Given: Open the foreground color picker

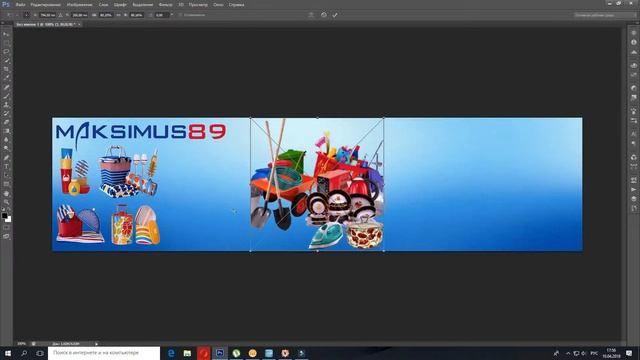Looking at the screenshot, I should pyautogui.click(x=4, y=216).
